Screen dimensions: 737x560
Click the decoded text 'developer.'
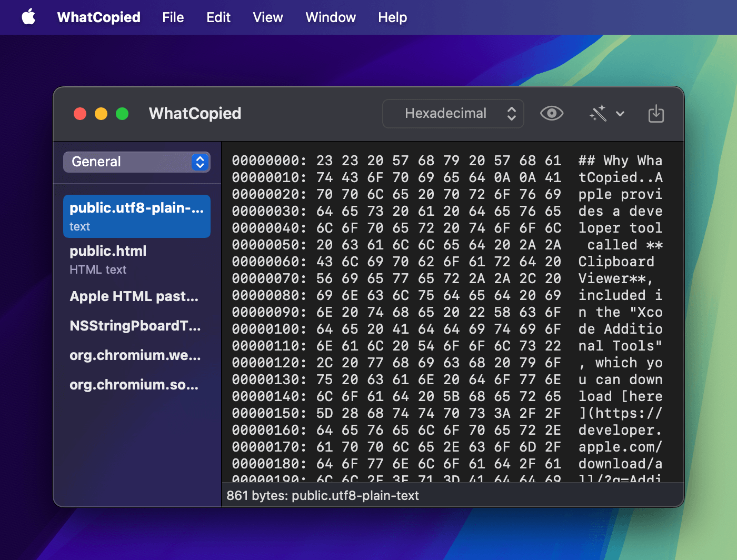pos(621,430)
